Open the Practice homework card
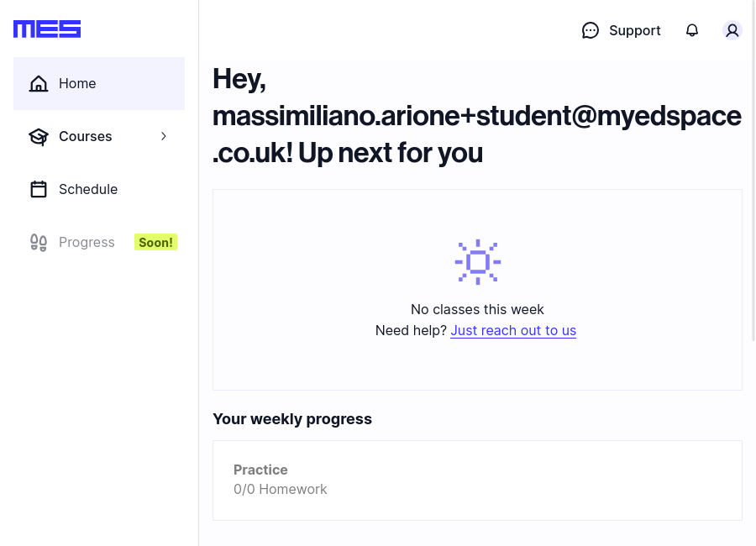 477,480
